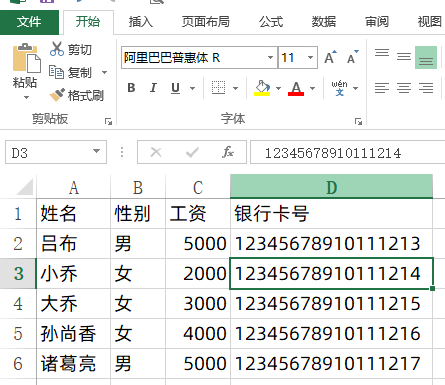Switch to the 开始 (Home) tab
Screen dimensions: 445x385
click(x=88, y=22)
